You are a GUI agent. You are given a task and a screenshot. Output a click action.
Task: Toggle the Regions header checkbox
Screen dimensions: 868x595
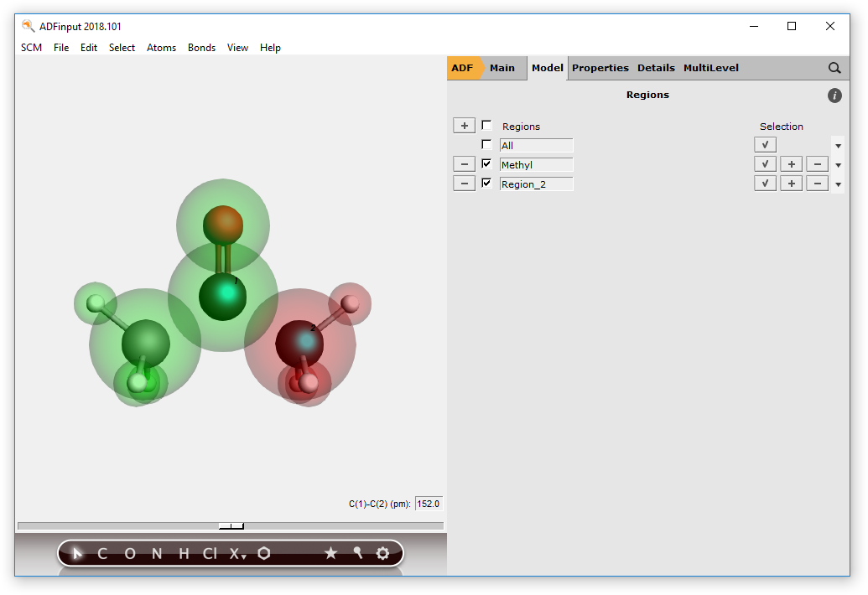point(486,126)
